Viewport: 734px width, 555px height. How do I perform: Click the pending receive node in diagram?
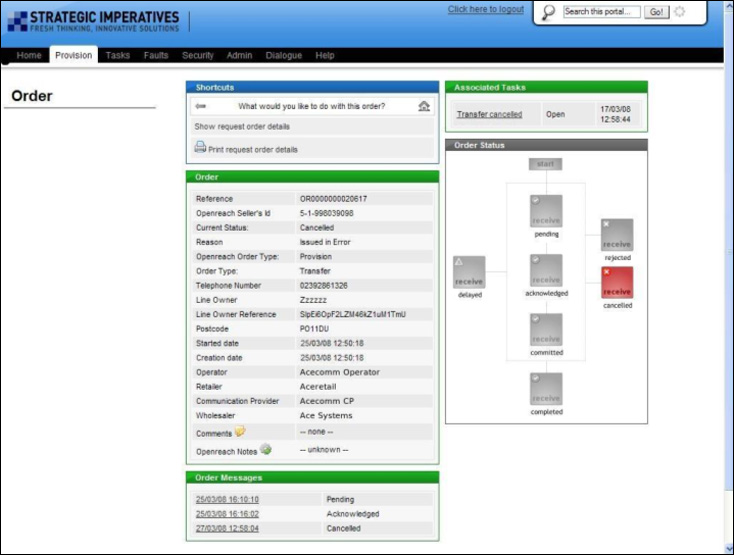point(546,211)
